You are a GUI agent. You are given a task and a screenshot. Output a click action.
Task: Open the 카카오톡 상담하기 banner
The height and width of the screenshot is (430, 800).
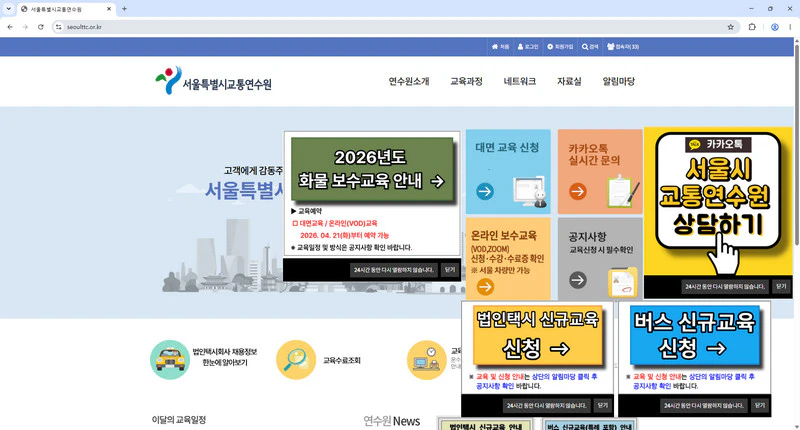(718, 201)
